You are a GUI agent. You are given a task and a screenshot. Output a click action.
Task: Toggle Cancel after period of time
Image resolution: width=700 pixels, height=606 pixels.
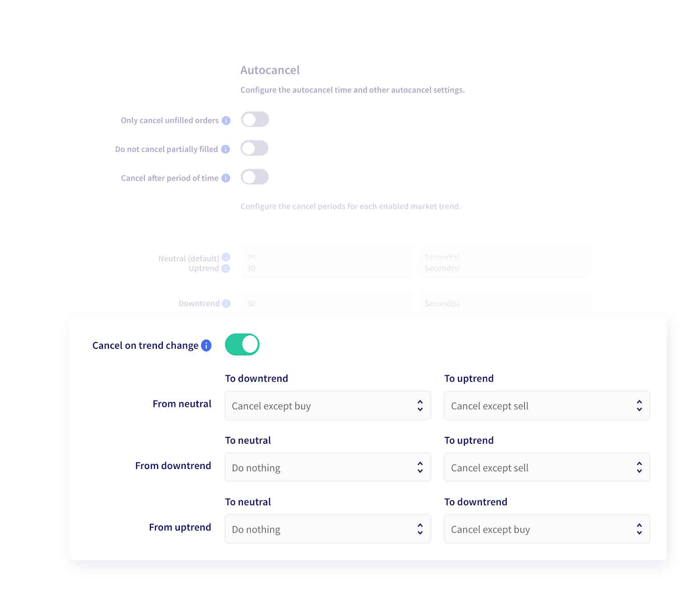(x=255, y=177)
